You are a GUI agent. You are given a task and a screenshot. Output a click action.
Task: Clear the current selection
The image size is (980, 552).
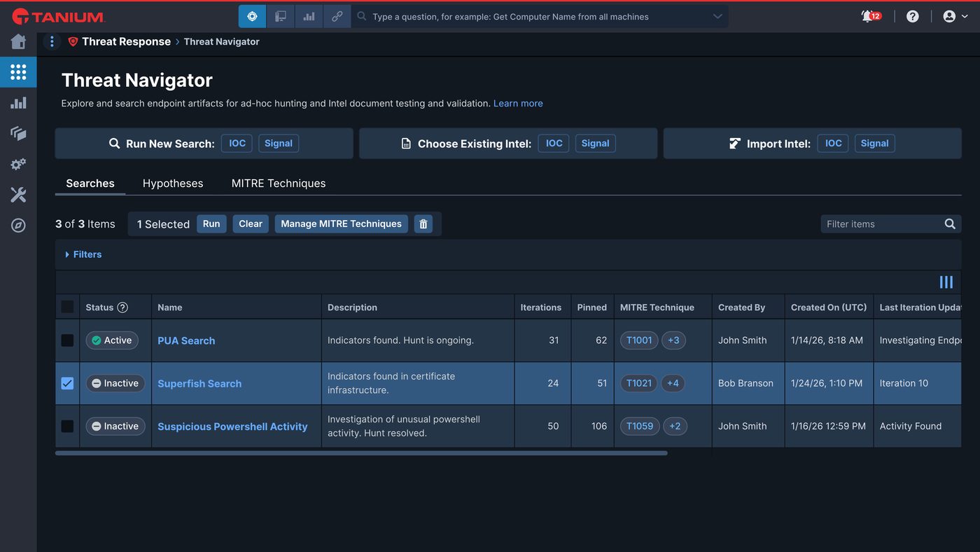[x=251, y=223]
